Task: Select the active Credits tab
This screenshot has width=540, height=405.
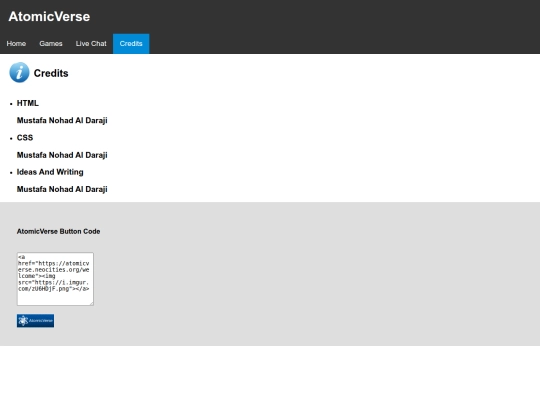Action: 131,44
